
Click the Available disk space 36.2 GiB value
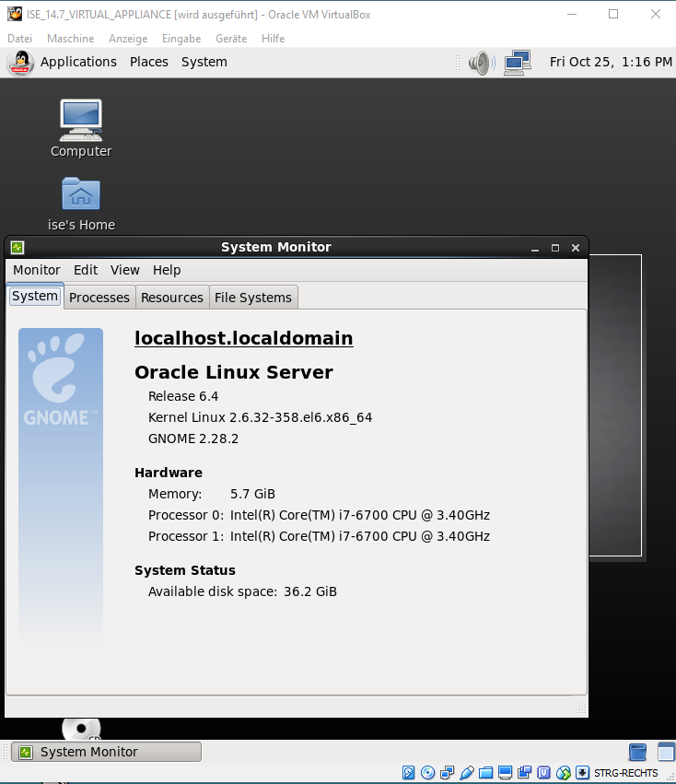coord(310,591)
